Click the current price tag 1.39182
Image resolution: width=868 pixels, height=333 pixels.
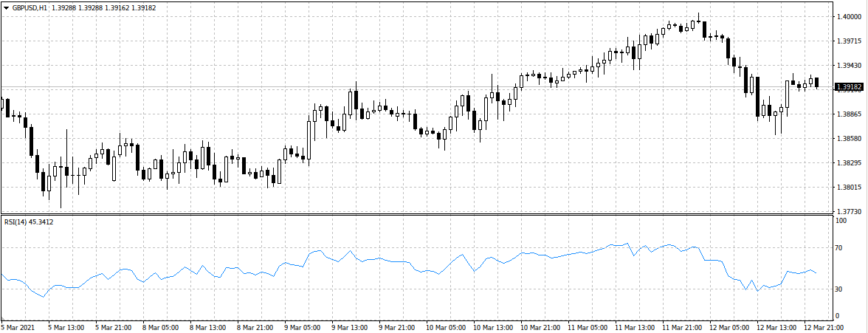848,87
